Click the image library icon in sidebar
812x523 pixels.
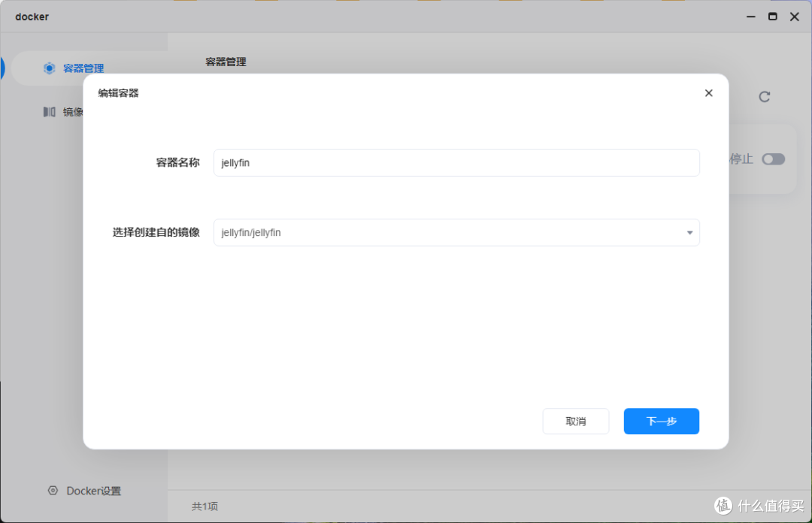coord(49,112)
